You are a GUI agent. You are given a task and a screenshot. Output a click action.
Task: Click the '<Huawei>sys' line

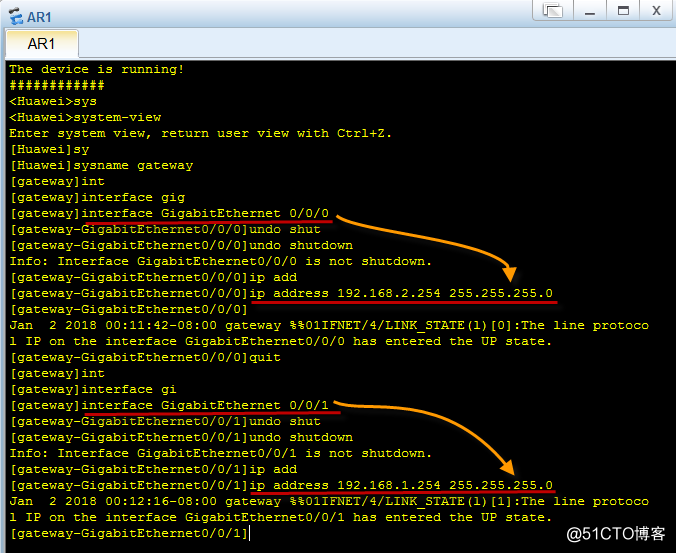pos(53,101)
